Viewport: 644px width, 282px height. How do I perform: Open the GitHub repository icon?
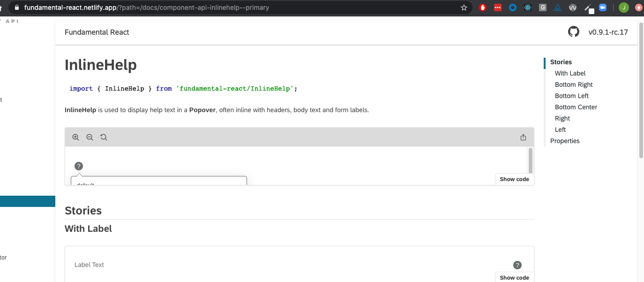[x=573, y=31]
